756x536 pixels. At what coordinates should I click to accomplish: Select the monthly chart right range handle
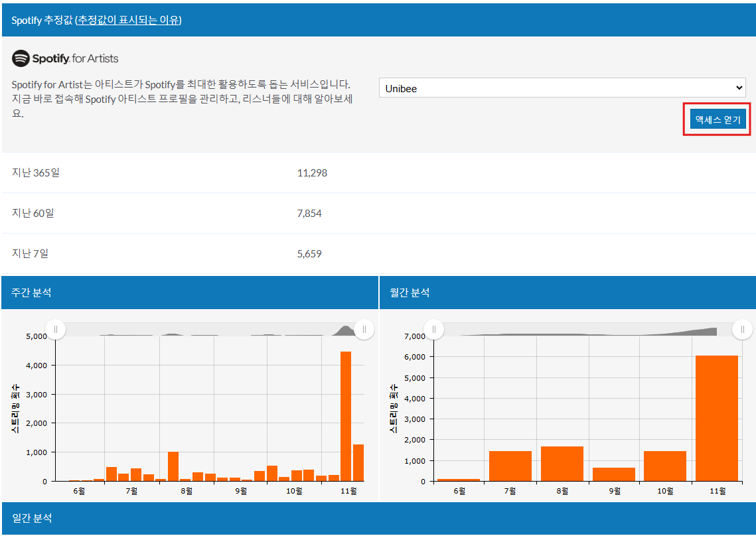[x=743, y=329]
